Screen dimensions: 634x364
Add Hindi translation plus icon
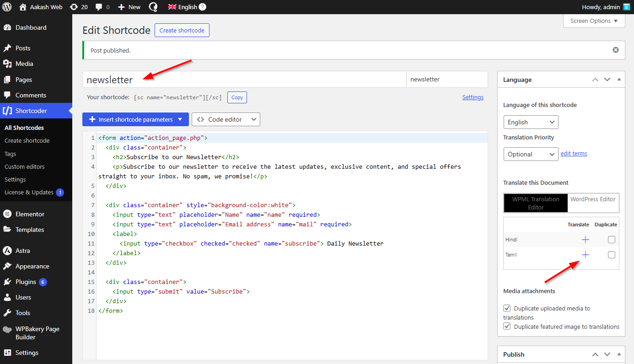pos(585,240)
